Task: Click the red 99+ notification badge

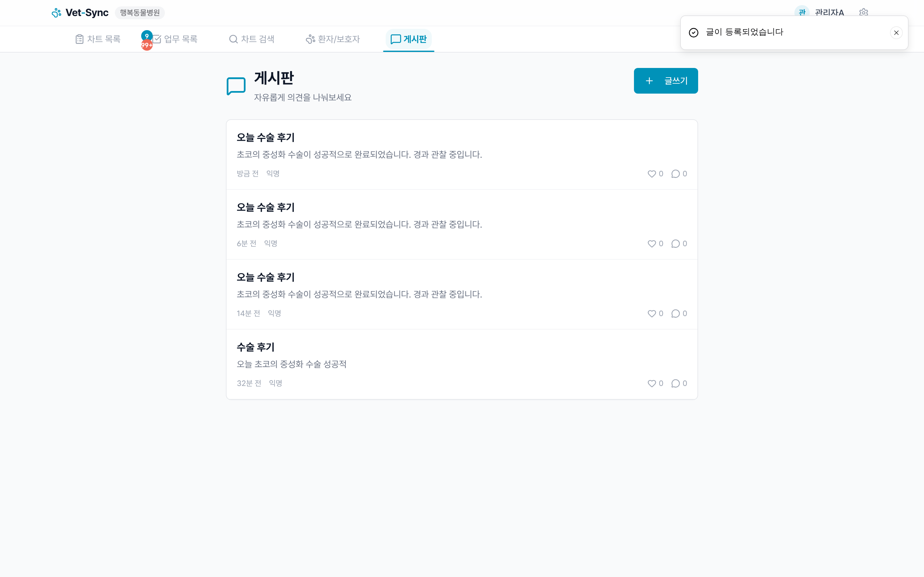Action: pyautogui.click(x=147, y=46)
